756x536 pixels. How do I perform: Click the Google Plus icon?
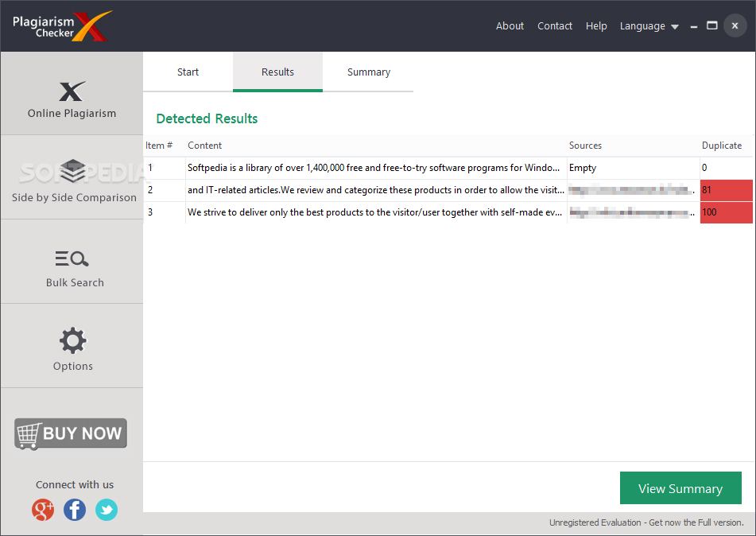43,510
